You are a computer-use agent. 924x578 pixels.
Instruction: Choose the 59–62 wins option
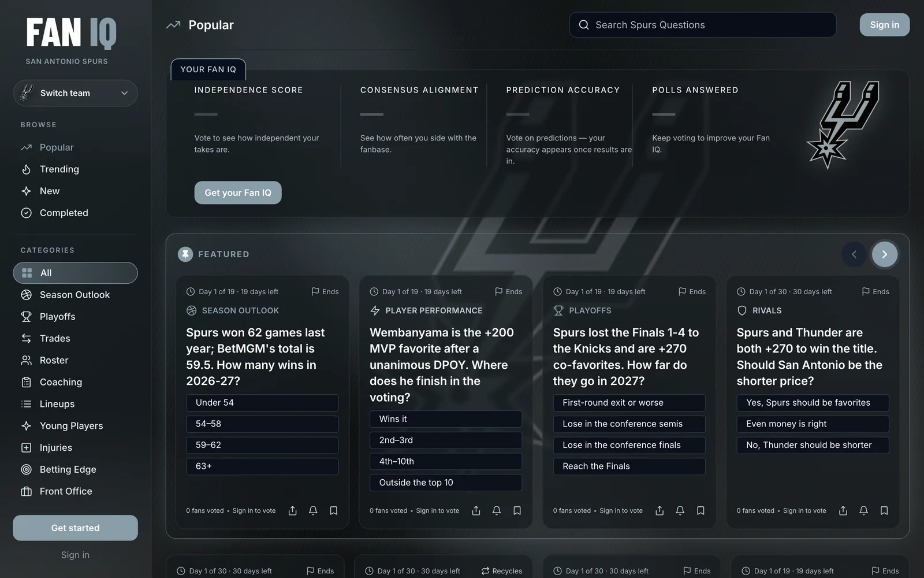(x=262, y=445)
